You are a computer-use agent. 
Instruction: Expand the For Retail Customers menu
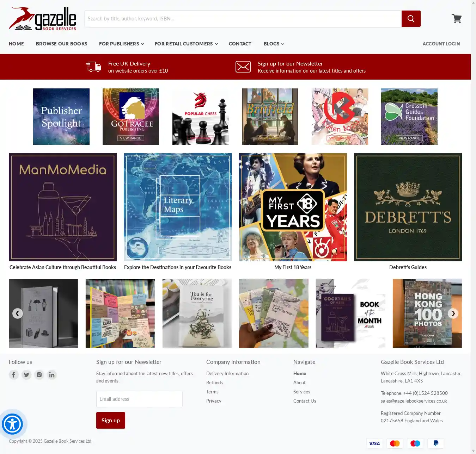(186, 44)
